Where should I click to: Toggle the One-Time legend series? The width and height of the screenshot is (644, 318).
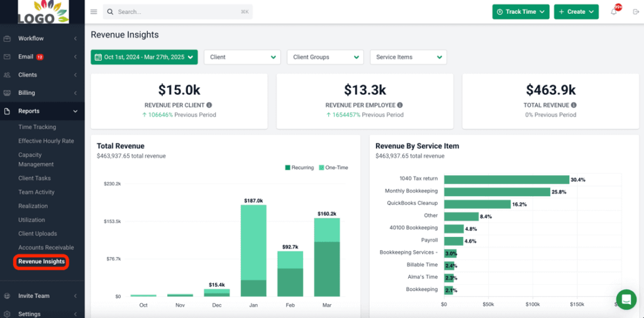pyautogui.click(x=333, y=168)
